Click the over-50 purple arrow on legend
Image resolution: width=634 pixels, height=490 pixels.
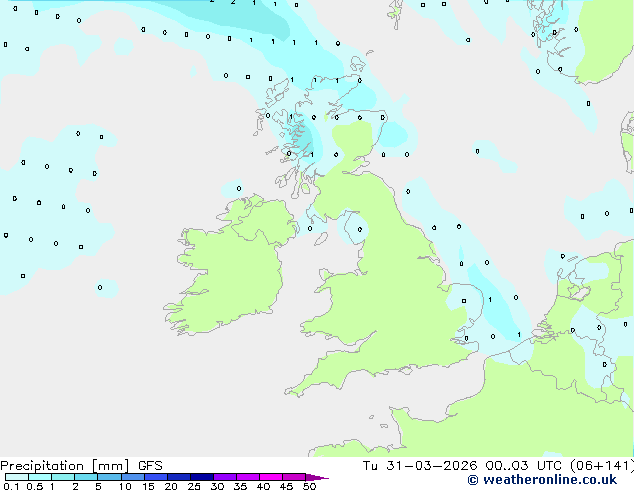point(316,477)
